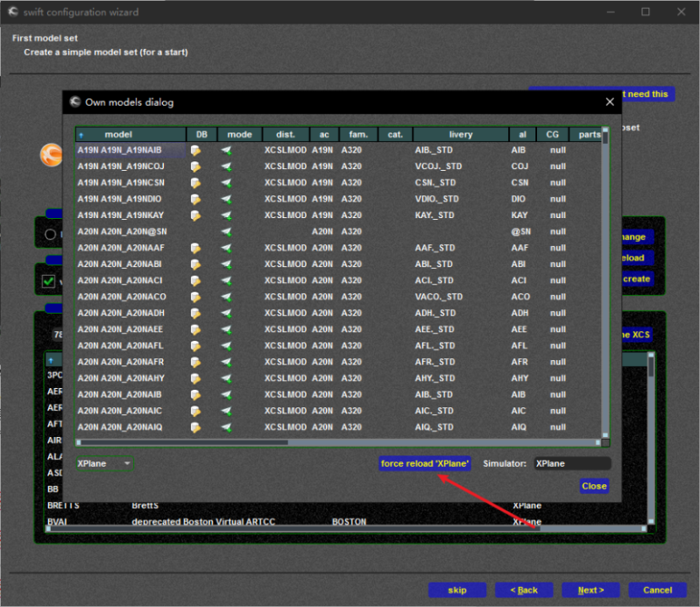
Task: Click the Next > wizard button
Action: (x=590, y=590)
